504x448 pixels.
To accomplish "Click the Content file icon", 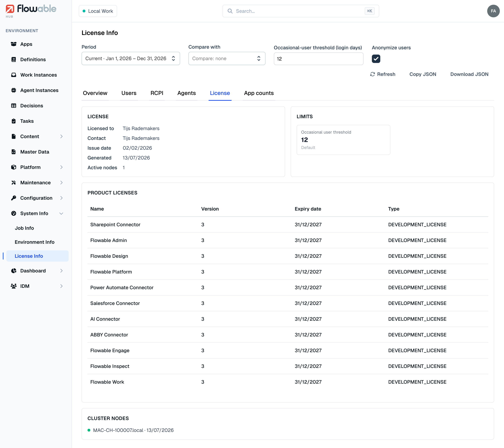I will pyautogui.click(x=13, y=137).
